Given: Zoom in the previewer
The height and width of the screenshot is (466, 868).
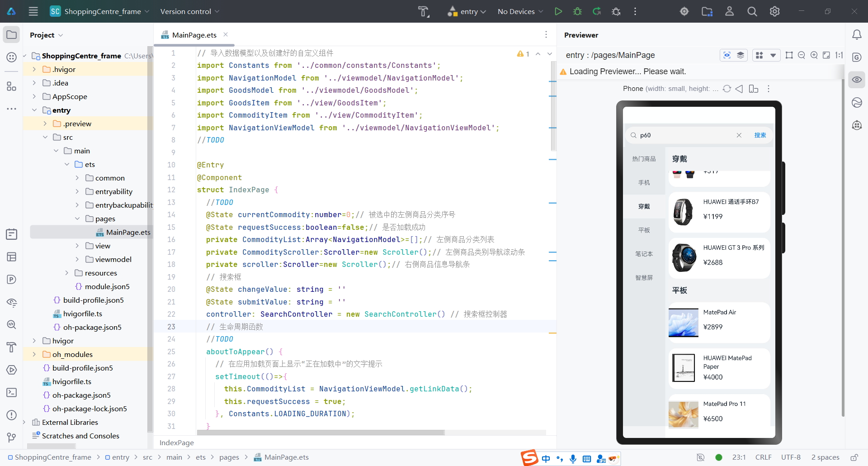Looking at the screenshot, I should click(x=814, y=55).
